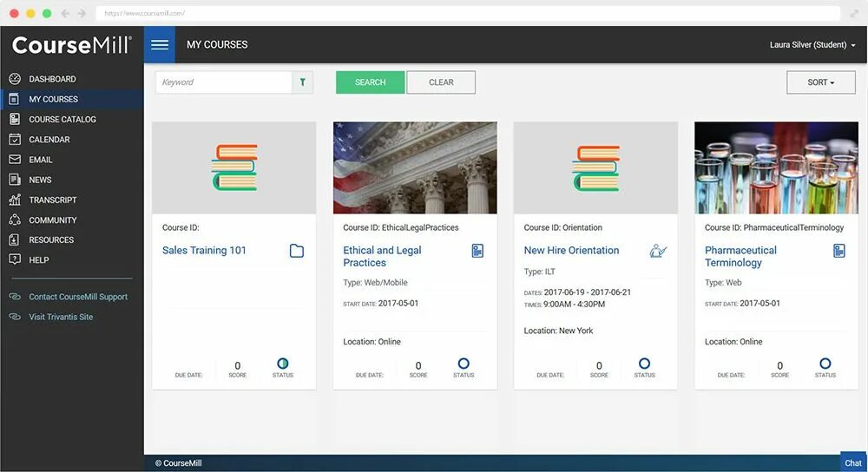This screenshot has width=868, height=472.
Task: Click the Calendar sidebar icon
Action: [x=15, y=140]
